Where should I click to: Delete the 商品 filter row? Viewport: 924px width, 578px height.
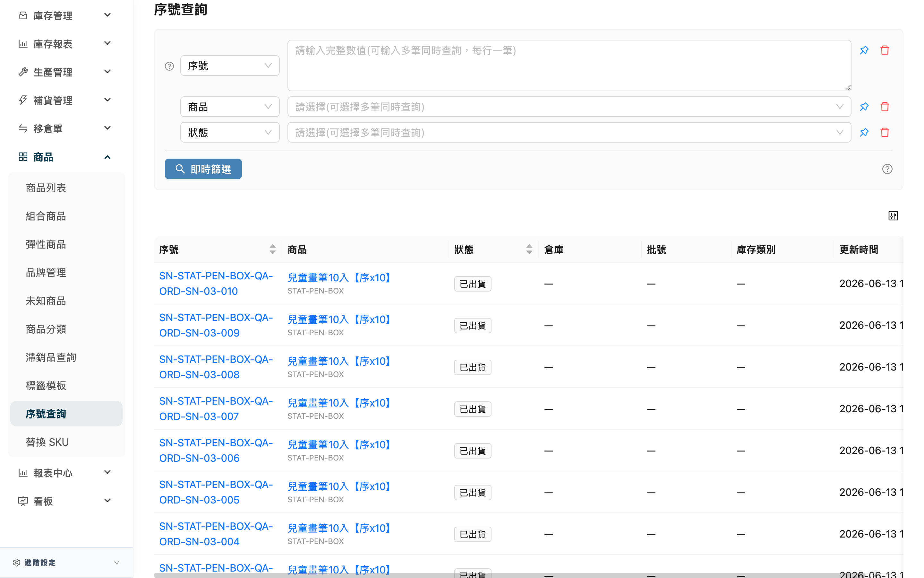[885, 107]
